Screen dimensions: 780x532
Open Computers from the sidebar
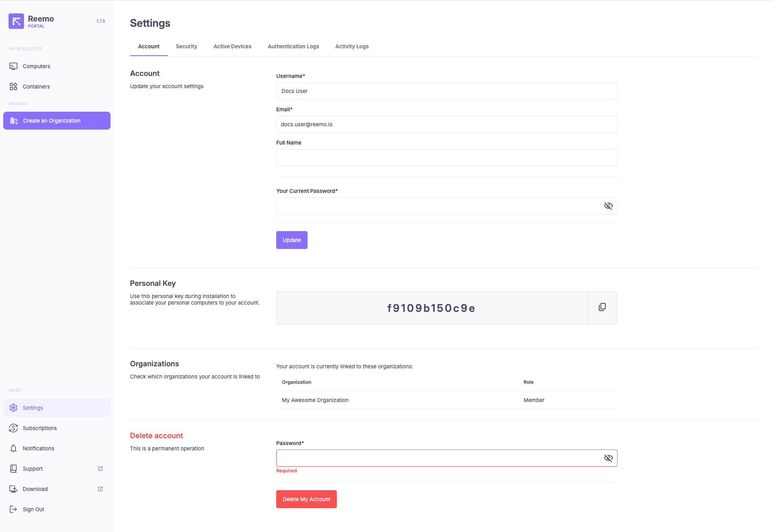[x=36, y=66]
